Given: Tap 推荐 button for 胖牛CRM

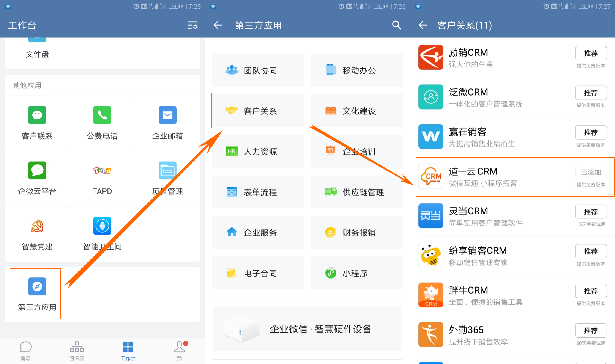Looking at the screenshot, I should coord(591,291).
